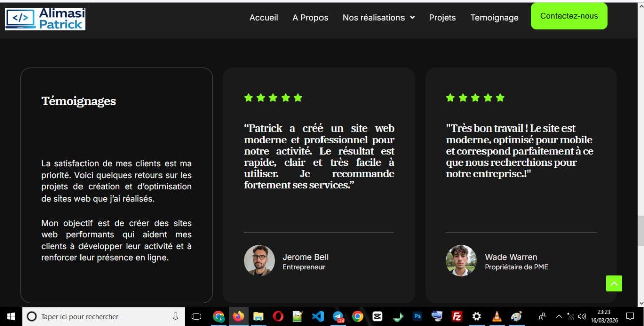Open the A Propos menu item
644x326 pixels.
(310, 18)
